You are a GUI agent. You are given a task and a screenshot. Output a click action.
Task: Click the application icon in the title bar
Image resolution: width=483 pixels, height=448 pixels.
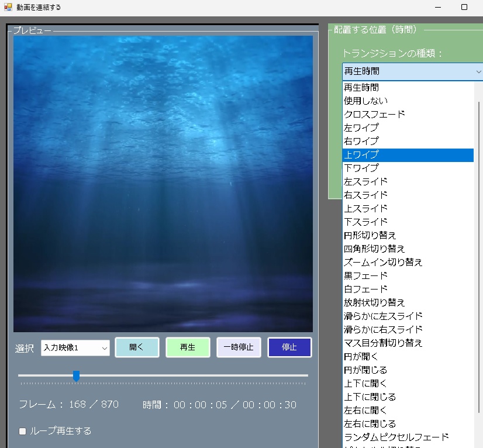point(8,6)
